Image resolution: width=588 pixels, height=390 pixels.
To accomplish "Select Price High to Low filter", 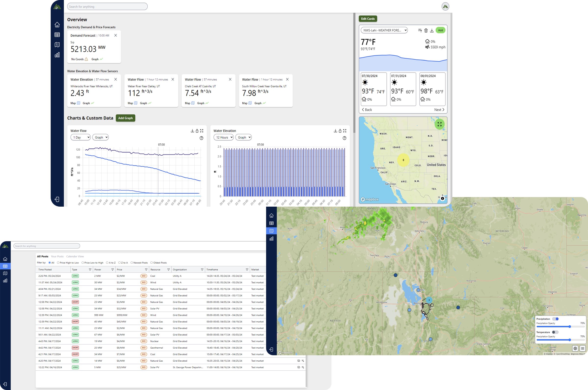I will (x=58, y=263).
